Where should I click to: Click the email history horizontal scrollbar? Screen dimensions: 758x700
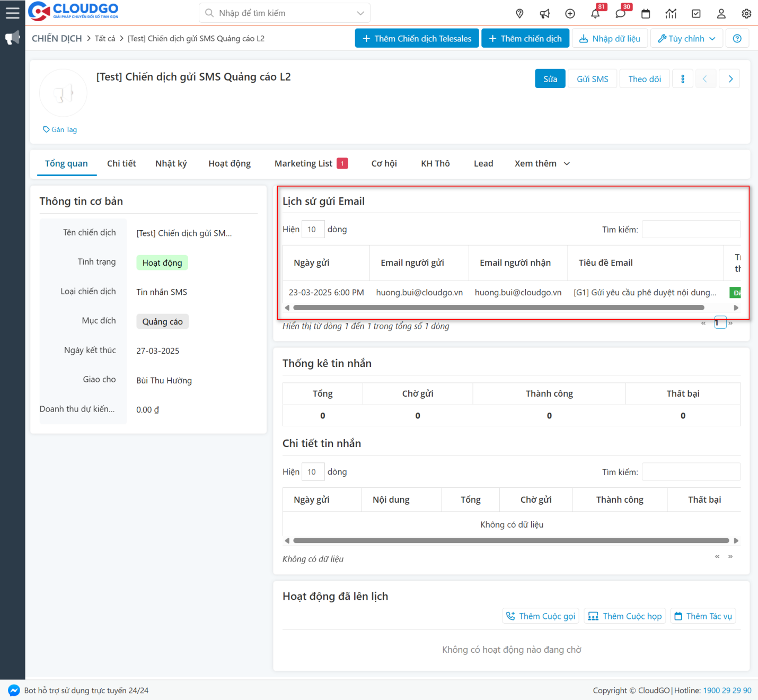(498, 308)
